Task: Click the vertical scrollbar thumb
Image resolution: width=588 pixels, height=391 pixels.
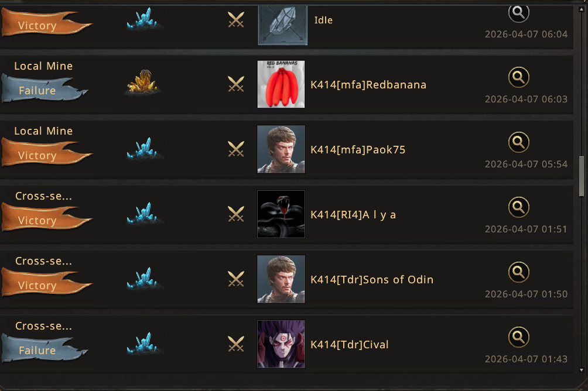Action: point(582,176)
